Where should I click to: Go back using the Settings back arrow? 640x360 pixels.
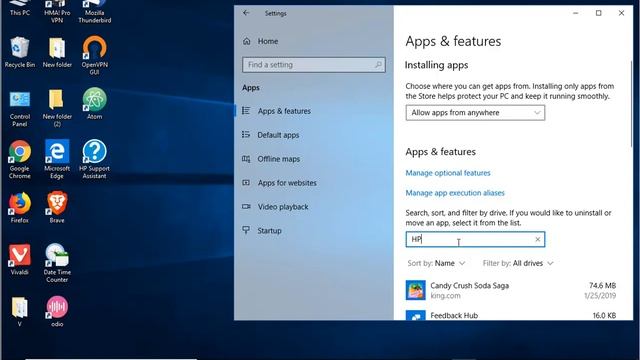pyautogui.click(x=246, y=13)
